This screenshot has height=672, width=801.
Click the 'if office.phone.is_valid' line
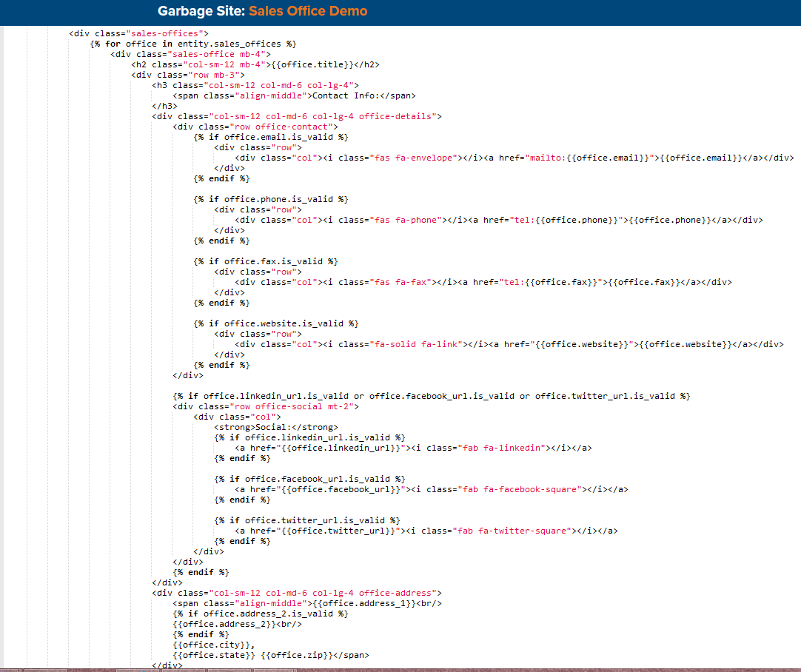coord(271,200)
